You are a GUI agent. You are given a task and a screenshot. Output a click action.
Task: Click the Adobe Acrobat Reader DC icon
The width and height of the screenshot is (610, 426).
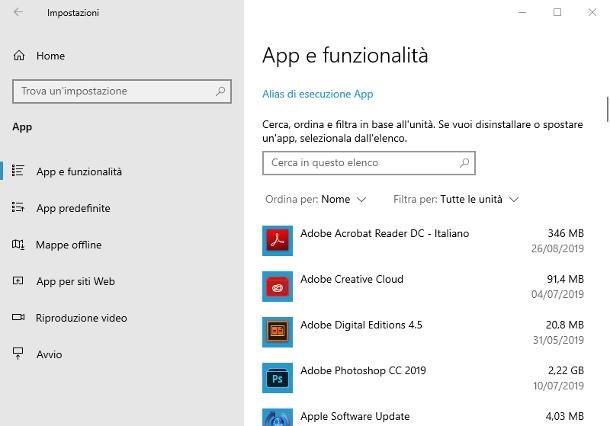pyautogui.click(x=277, y=240)
